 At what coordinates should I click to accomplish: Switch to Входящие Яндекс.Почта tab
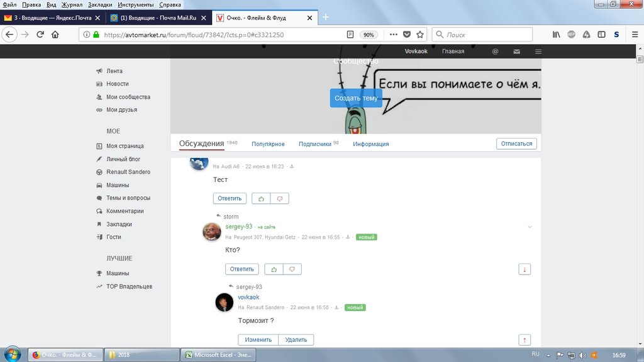pos(53,18)
